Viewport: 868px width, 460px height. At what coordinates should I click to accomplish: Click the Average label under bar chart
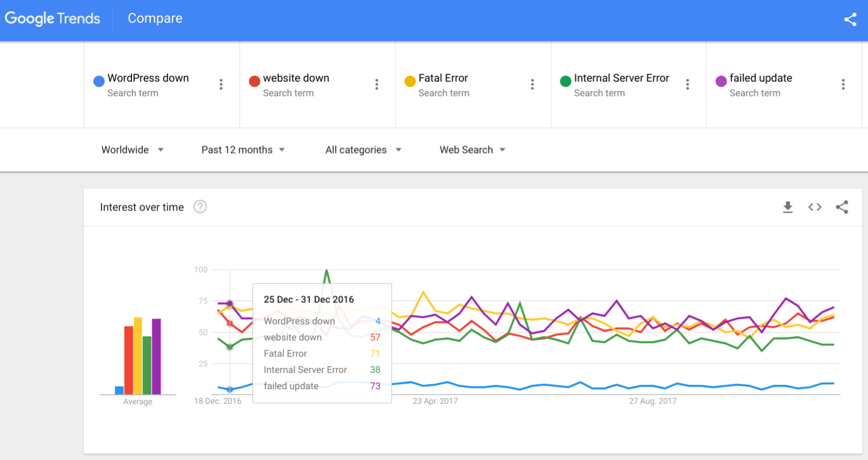coord(138,402)
